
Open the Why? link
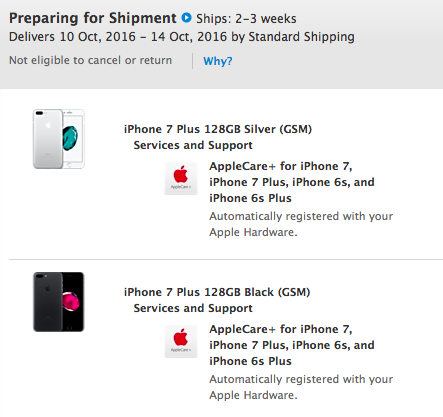pos(218,61)
